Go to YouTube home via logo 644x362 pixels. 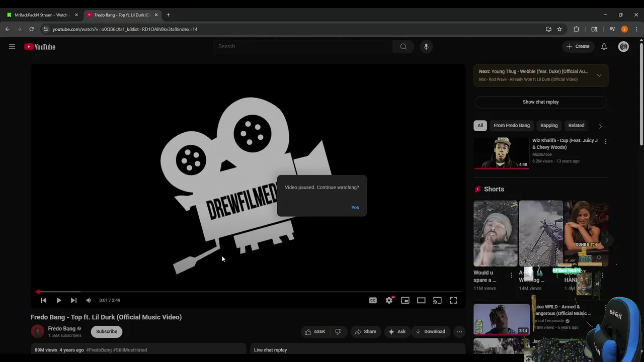40,47
